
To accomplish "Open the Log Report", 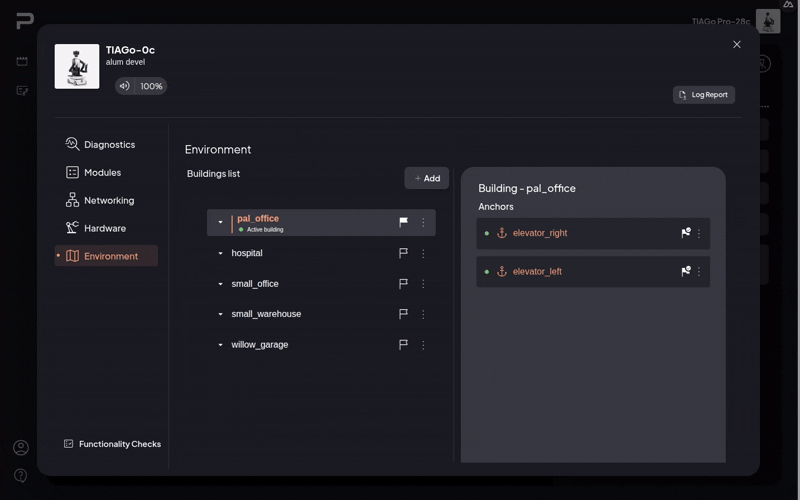I will 704,95.
